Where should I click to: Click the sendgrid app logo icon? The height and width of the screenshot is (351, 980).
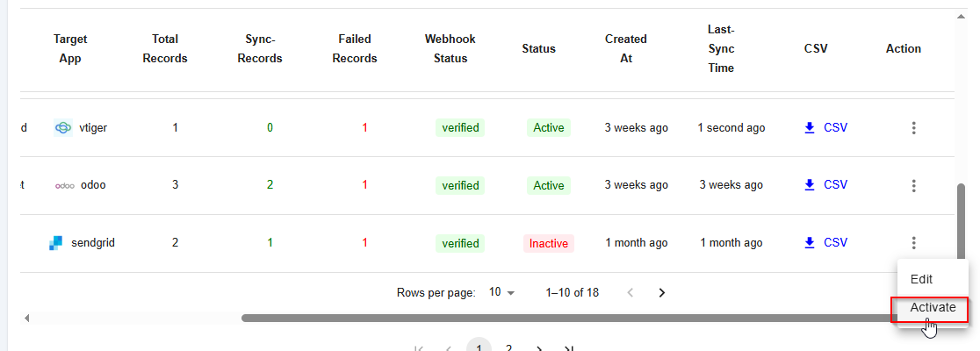(56, 243)
